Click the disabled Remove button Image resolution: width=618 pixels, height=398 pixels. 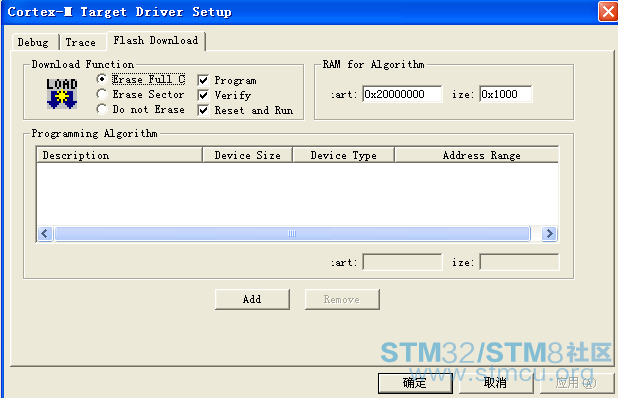click(342, 299)
